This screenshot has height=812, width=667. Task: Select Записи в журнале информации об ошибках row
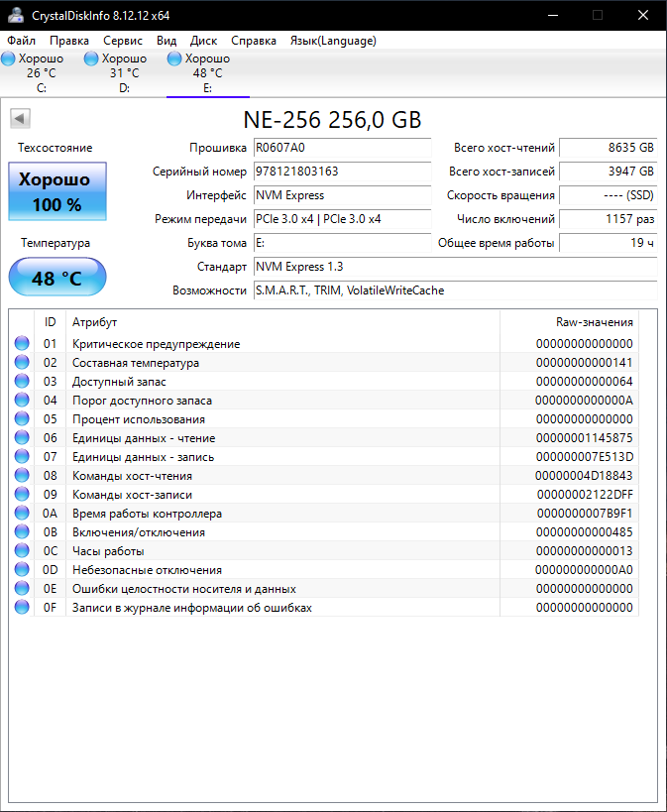(324, 607)
